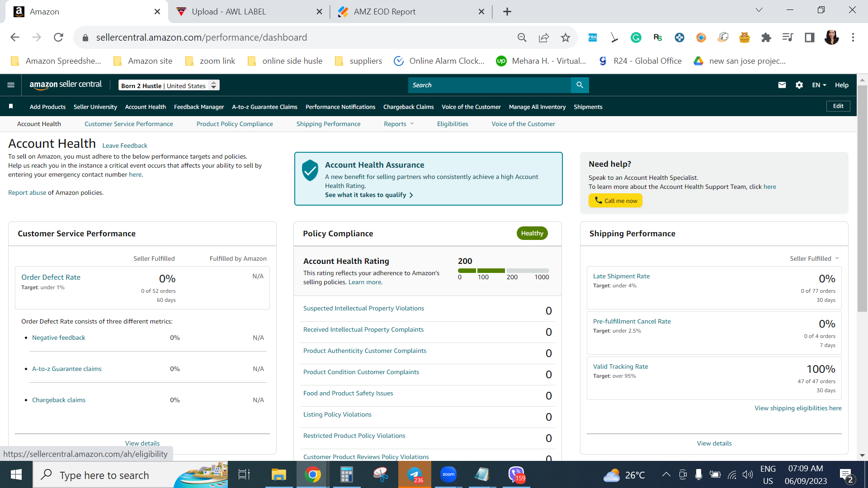Expand the See what it takes to qualify chevron
This screenshot has width=868, height=488.
pyautogui.click(x=411, y=195)
